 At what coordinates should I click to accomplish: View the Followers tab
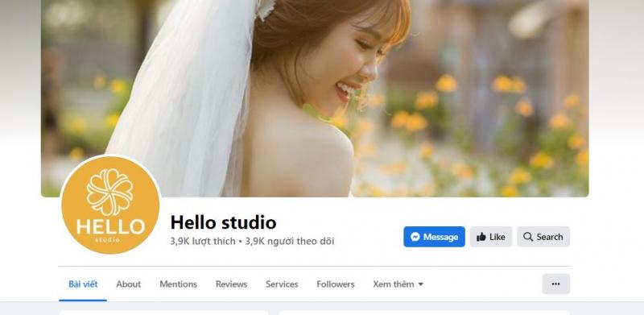click(x=335, y=284)
